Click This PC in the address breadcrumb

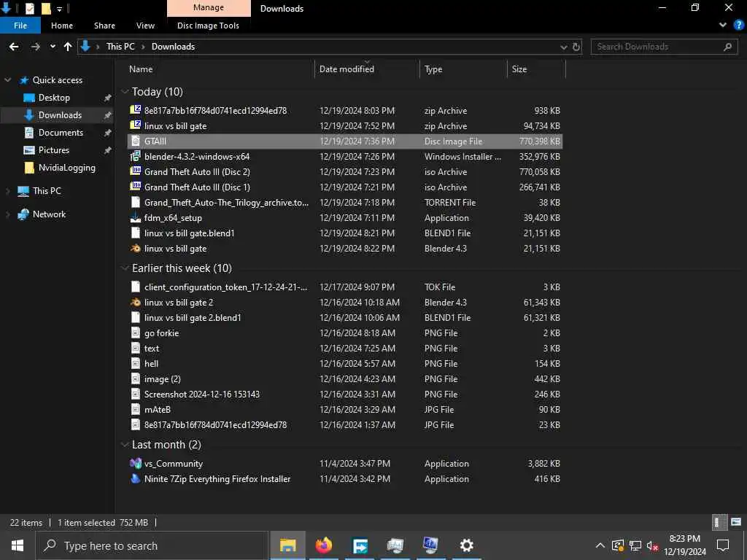(x=120, y=47)
